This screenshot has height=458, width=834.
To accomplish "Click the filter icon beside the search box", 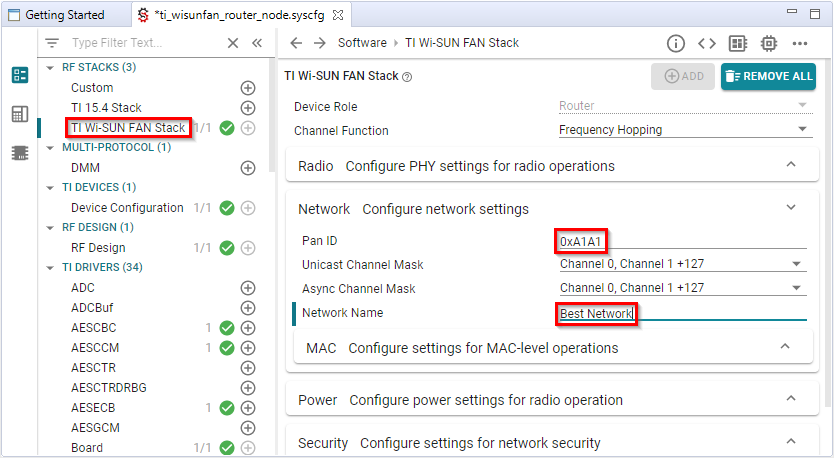I will 52,43.
